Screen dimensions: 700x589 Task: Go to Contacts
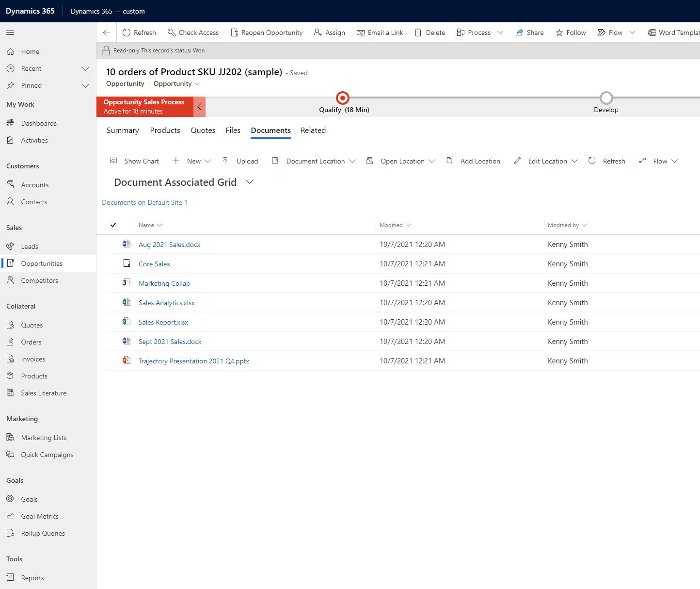[48, 202]
